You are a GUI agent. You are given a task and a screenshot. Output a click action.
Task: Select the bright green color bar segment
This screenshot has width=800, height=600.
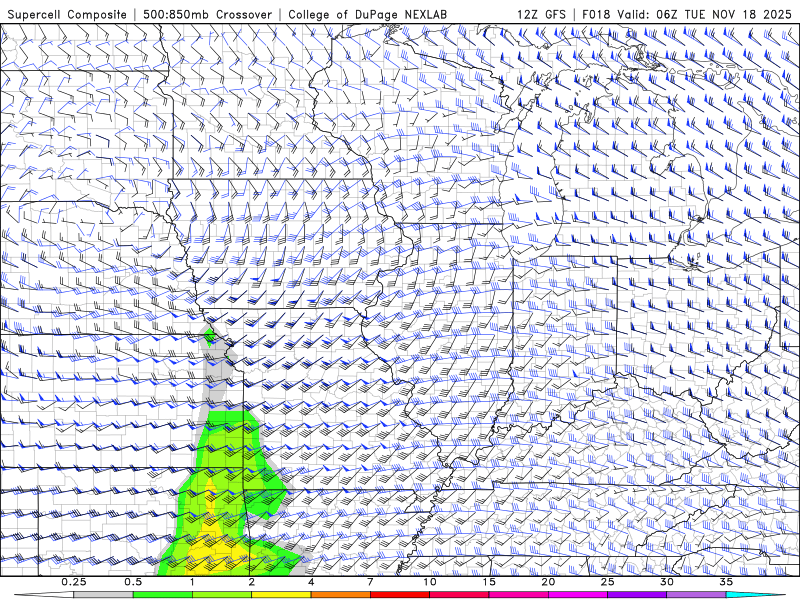pos(163,595)
